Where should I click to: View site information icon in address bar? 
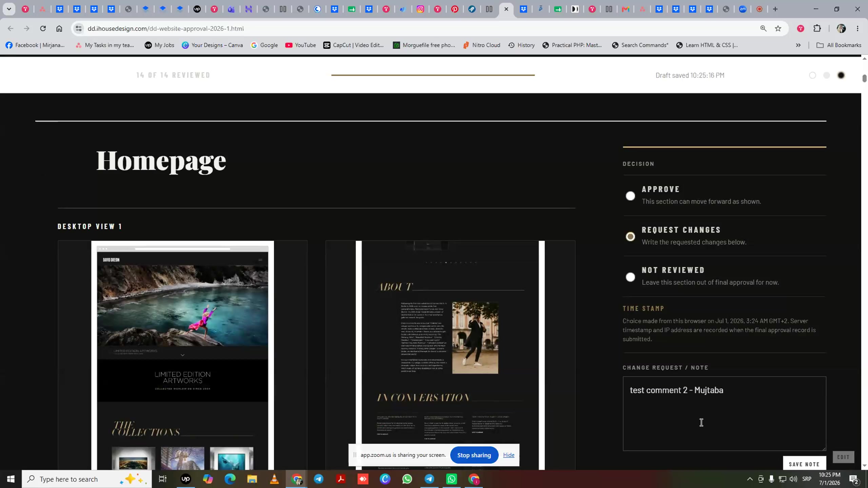pyautogui.click(x=79, y=28)
